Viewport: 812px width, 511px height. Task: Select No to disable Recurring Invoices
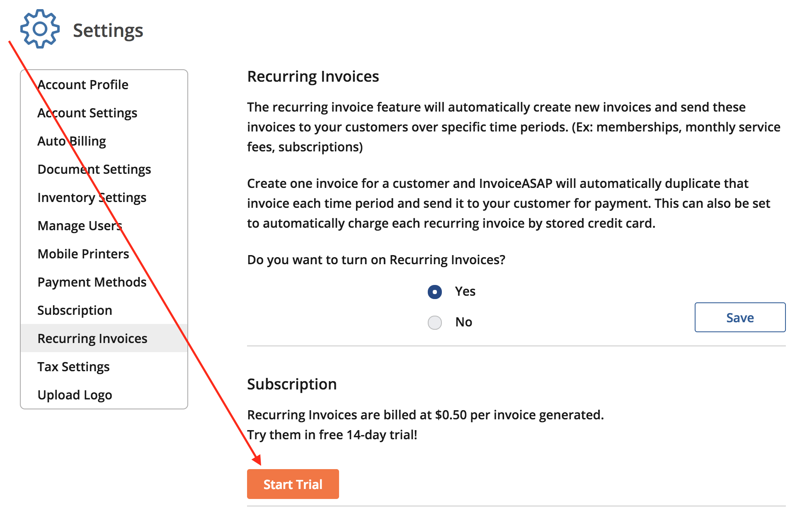click(x=434, y=322)
